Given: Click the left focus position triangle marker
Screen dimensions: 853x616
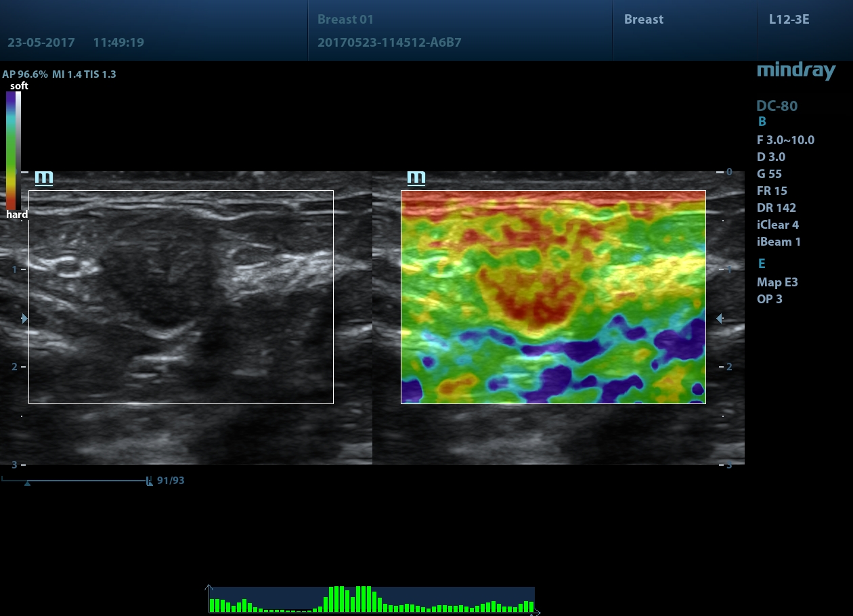Looking at the screenshot, I should [x=25, y=318].
